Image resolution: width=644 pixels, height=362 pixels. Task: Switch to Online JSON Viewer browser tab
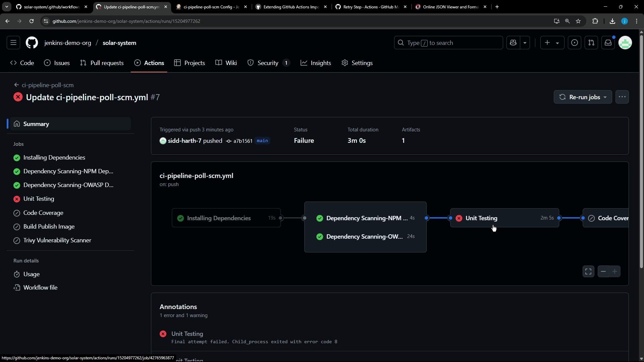(x=451, y=7)
